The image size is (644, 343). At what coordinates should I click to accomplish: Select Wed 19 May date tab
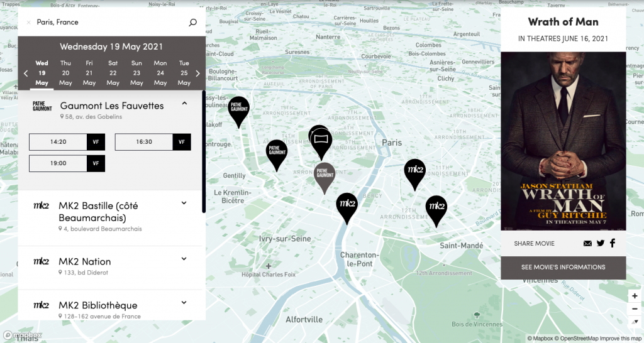pos(42,73)
